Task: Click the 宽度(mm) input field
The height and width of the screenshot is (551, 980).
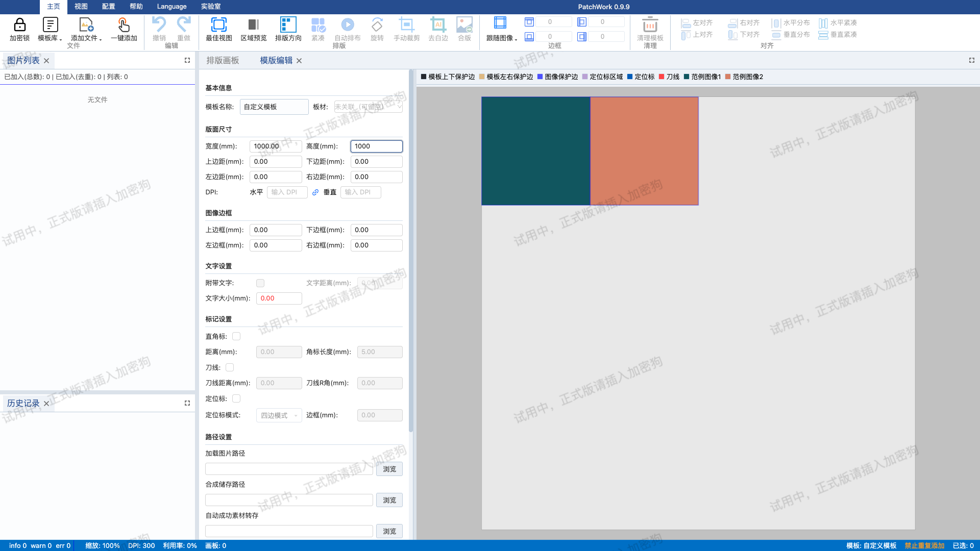Action: [x=276, y=146]
